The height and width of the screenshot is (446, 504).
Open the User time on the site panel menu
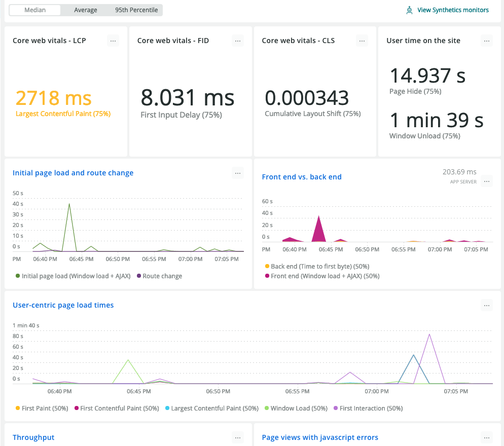pos(486,41)
